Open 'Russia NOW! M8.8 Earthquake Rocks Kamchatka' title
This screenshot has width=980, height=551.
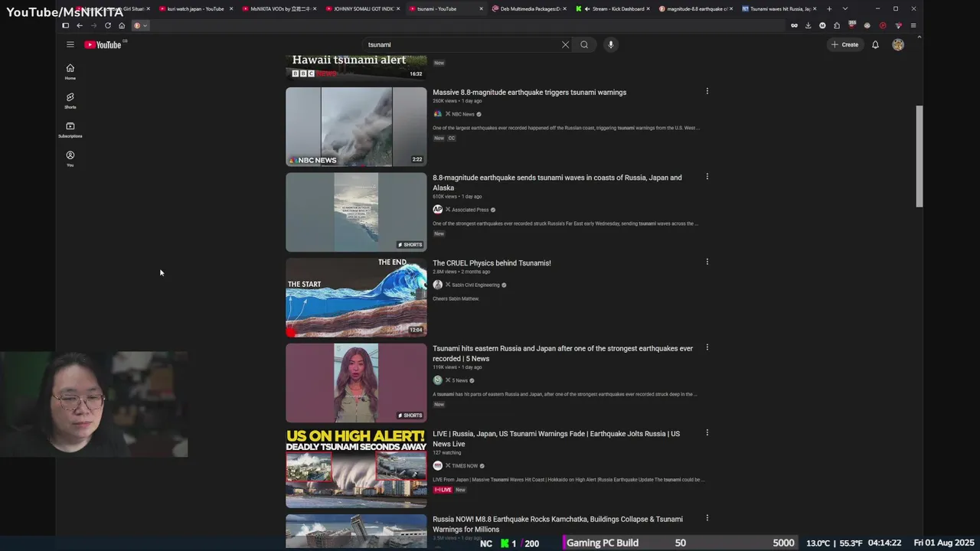click(x=557, y=523)
